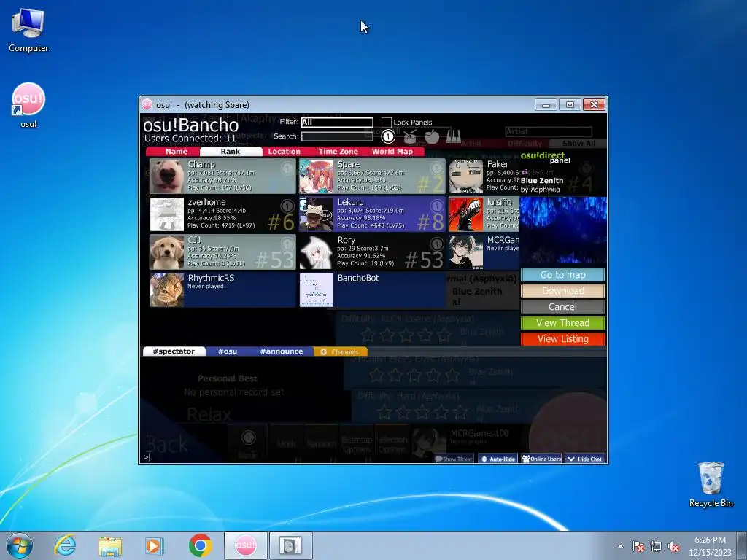Click the osu! taskbar button
747x560 pixels.
pos(245,545)
